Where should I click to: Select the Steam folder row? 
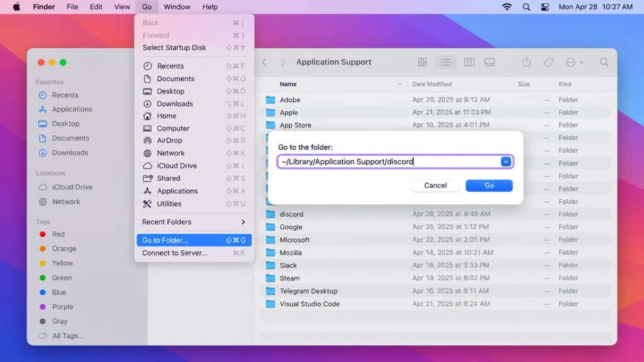pyautogui.click(x=435, y=278)
